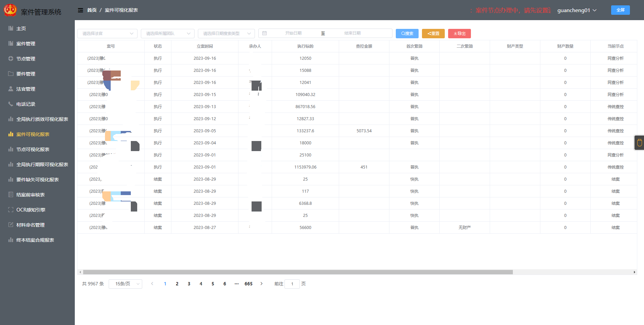Click the 要件缺失可视化报表 chart icon
Screen dimensions: 644x325
pyautogui.click(x=11, y=180)
